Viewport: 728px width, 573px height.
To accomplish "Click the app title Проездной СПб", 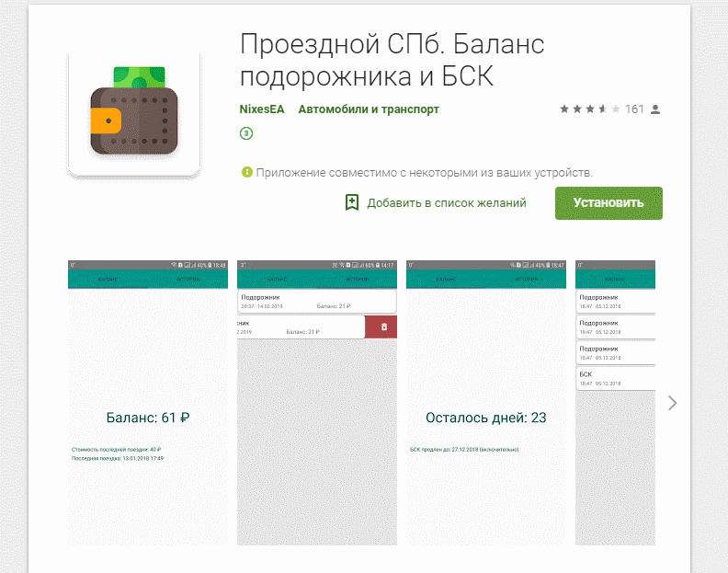I will [x=392, y=60].
